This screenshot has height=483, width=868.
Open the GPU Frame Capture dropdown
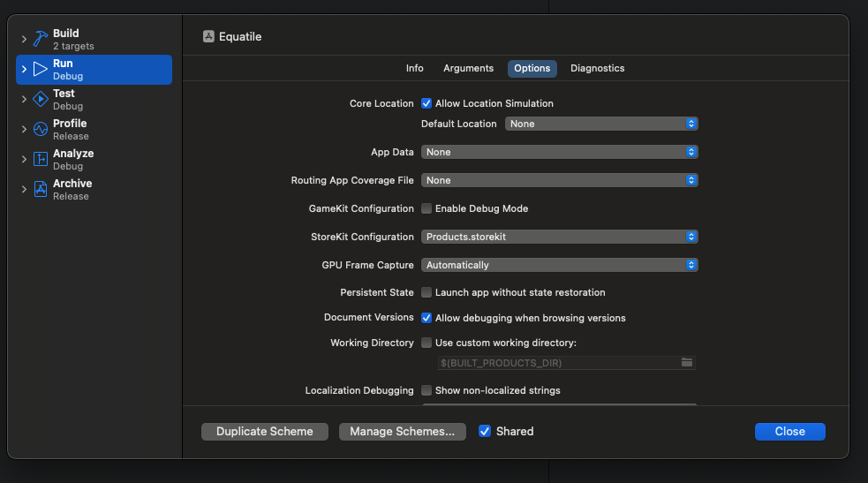(x=559, y=265)
